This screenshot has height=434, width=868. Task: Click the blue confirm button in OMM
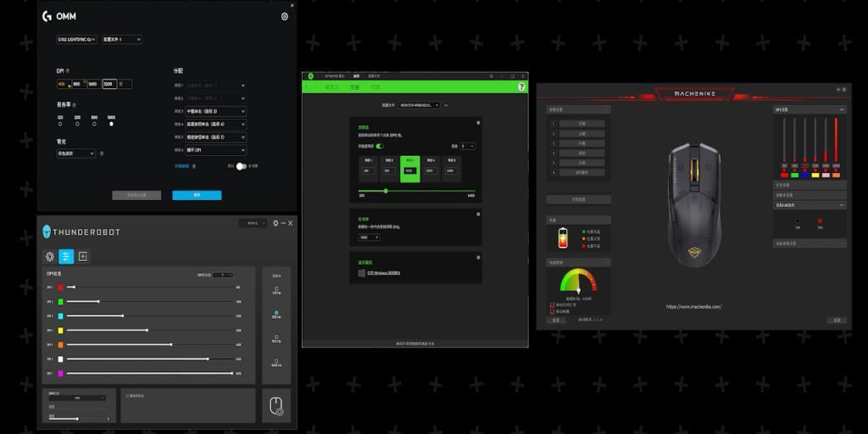197,195
